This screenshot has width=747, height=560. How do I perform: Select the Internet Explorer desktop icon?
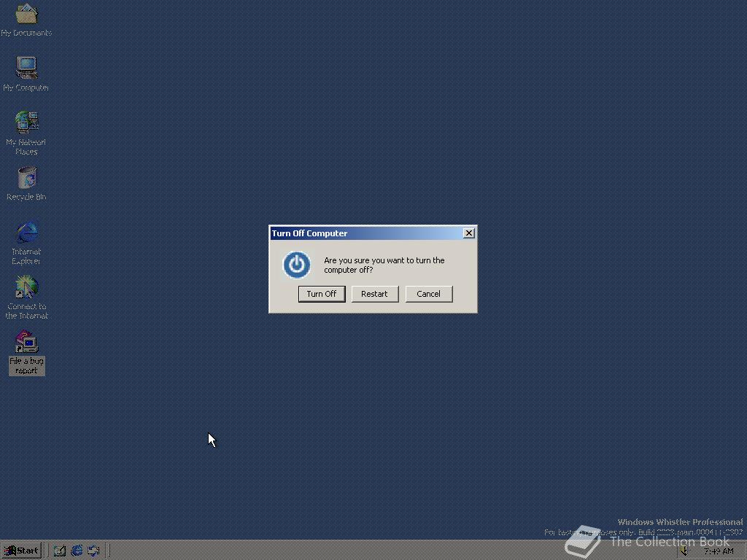pyautogui.click(x=26, y=243)
